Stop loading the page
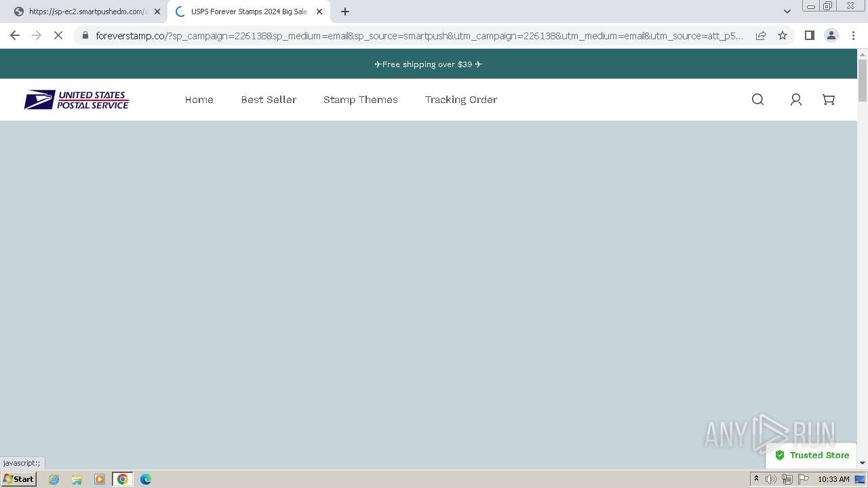This screenshot has width=868, height=488. (58, 35)
